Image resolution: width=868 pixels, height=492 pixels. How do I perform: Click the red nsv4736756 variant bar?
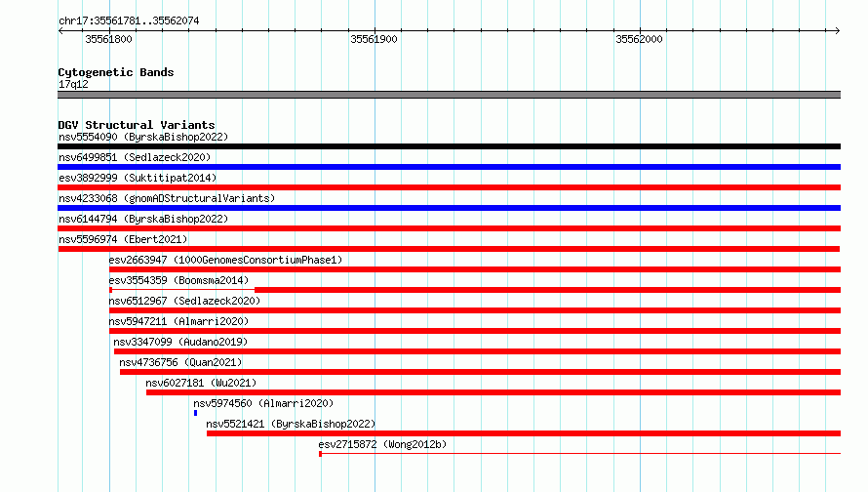coord(481,372)
